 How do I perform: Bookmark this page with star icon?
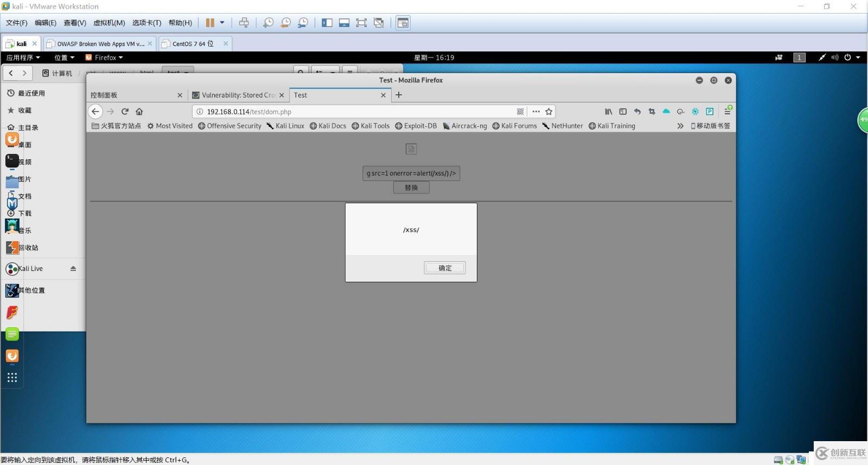549,112
